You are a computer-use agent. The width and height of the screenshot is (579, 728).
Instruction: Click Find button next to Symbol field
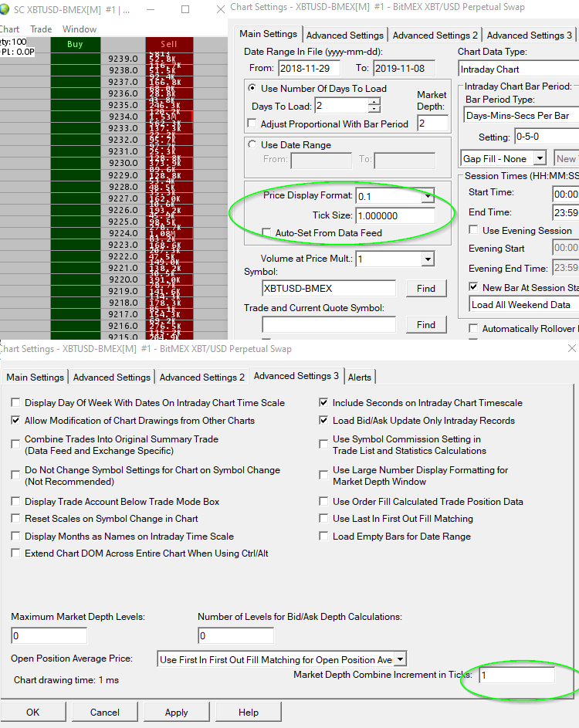[426, 288]
